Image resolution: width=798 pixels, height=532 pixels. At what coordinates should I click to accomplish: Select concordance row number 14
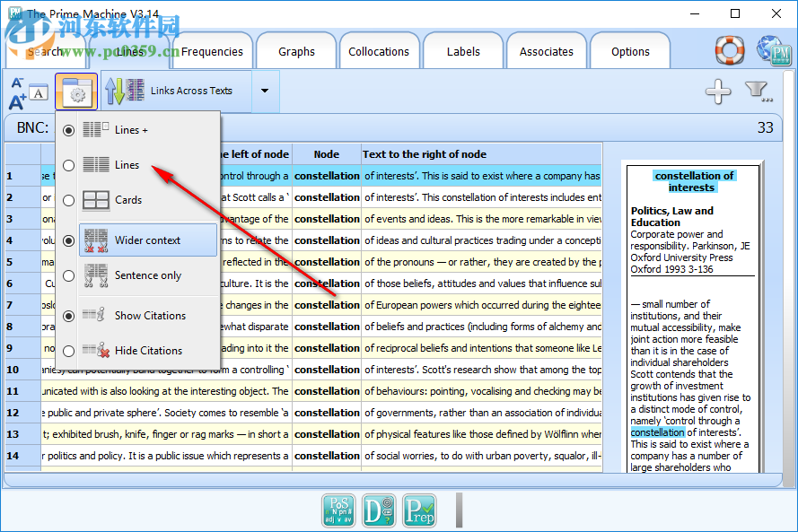[x=23, y=456]
